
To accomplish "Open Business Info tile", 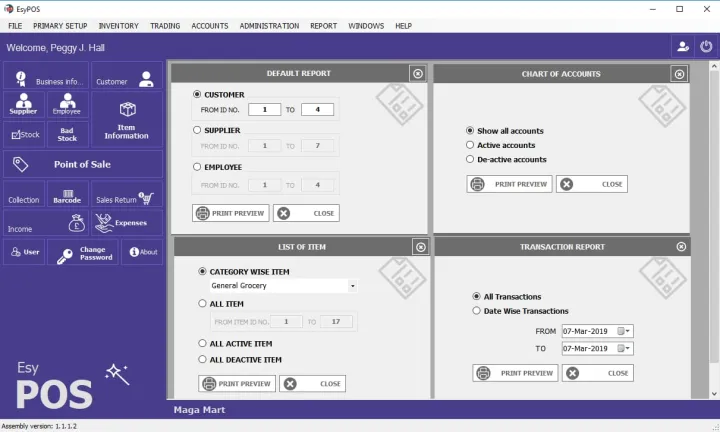I will click(46, 76).
